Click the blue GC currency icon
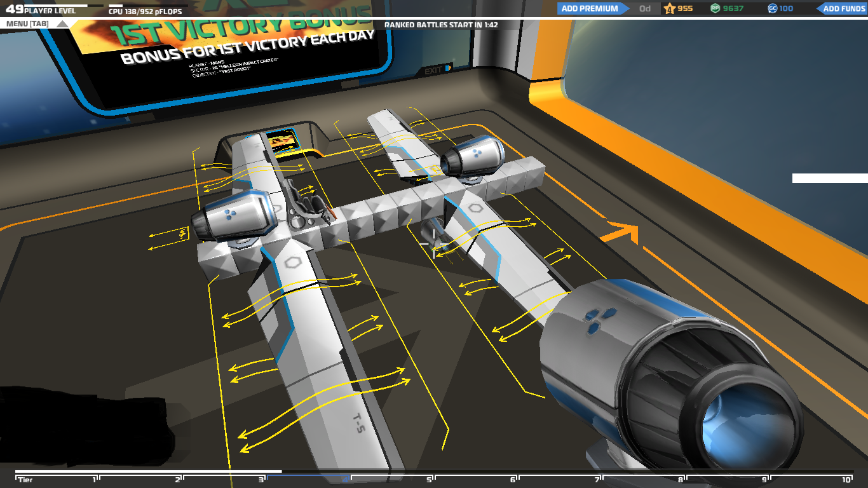The height and width of the screenshot is (488, 868). [773, 8]
